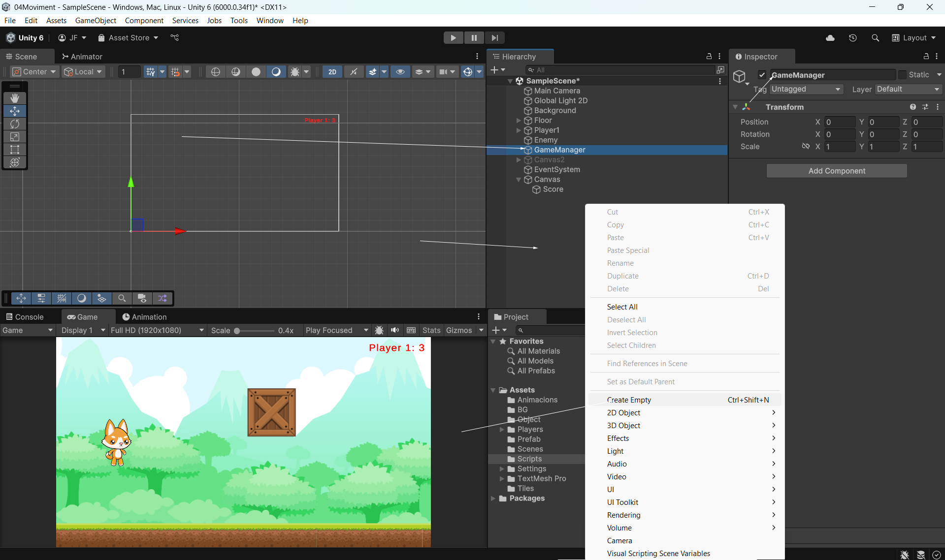Uncheck the GameManager active checkbox
Viewport: 945px width, 560px height.
[762, 75]
